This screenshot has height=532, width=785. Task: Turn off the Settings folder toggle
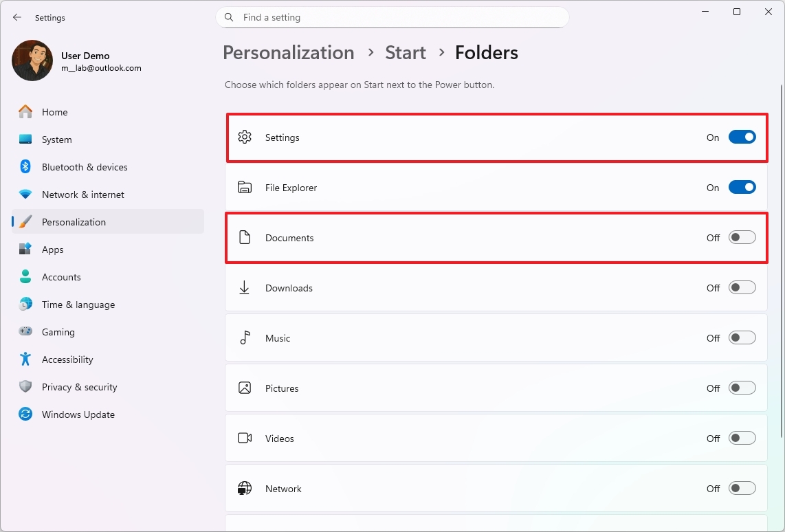[x=742, y=137]
